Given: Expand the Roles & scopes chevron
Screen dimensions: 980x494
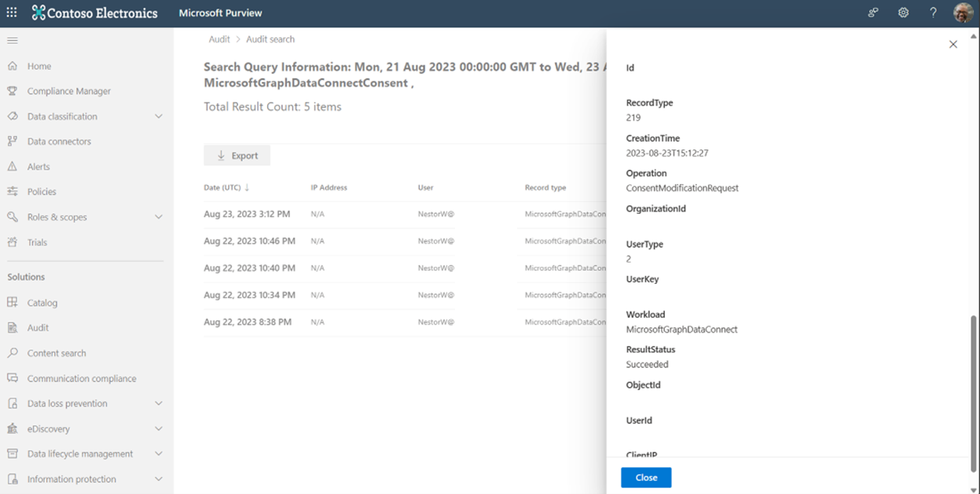Looking at the screenshot, I should (x=159, y=217).
